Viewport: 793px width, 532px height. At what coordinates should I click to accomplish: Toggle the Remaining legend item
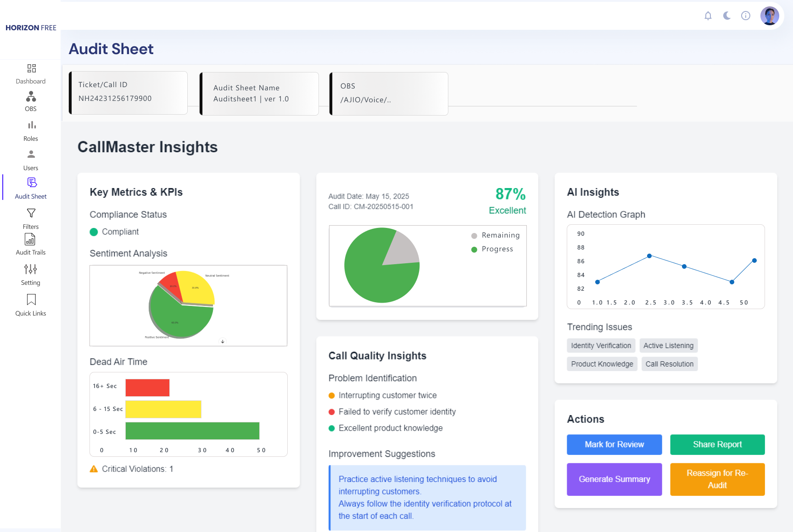pyautogui.click(x=496, y=235)
